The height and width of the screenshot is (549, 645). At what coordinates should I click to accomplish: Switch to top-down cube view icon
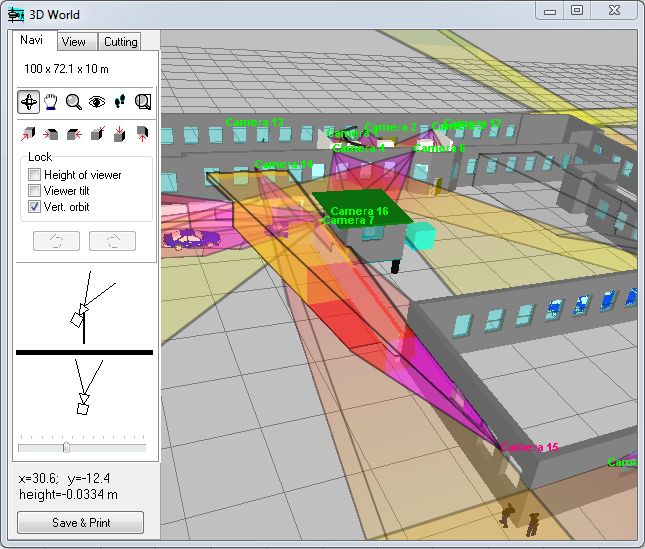coord(120,133)
